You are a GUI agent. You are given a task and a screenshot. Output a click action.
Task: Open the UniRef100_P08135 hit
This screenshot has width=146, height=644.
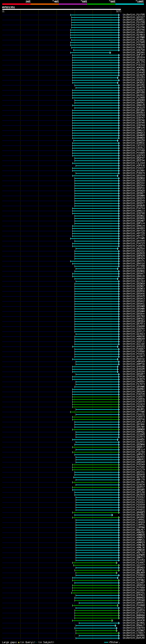(x=134, y=47)
